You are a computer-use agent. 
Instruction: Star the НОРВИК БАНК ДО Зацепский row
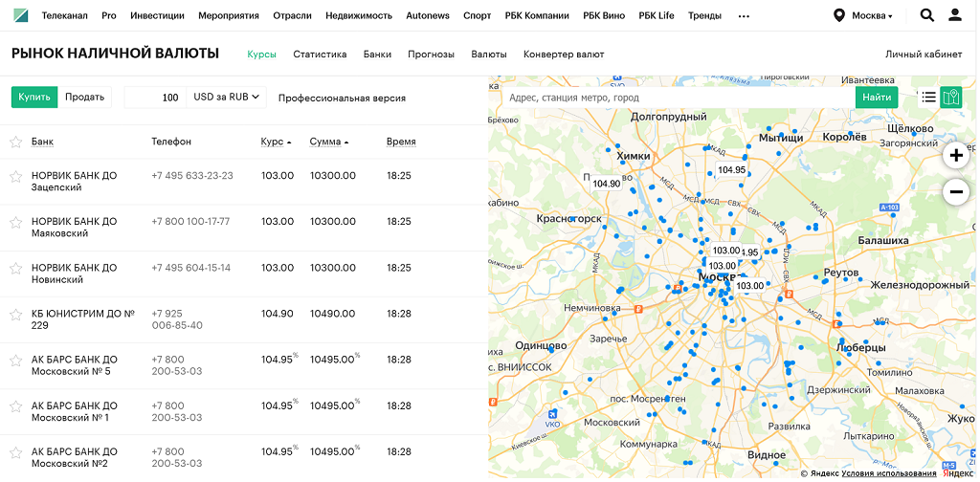[x=15, y=177]
